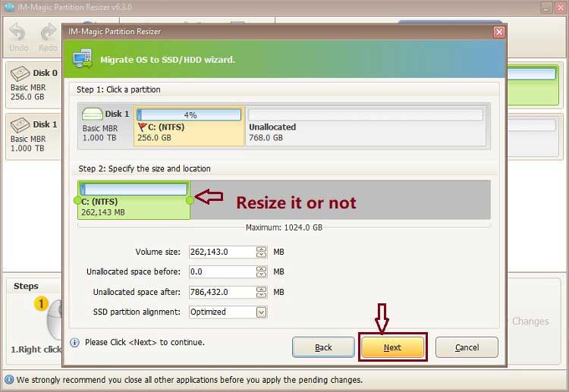Image resolution: width=569 pixels, height=392 pixels.
Task: Adjust Unallocated space after spinner
Action: [x=262, y=292]
